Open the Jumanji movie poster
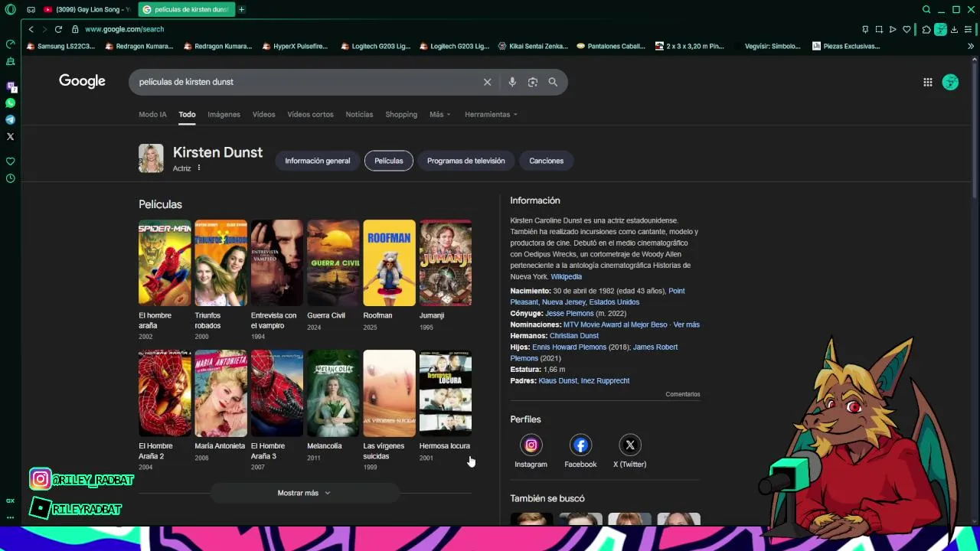The height and width of the screenshot is (551, 980). [x=446, y=263]
